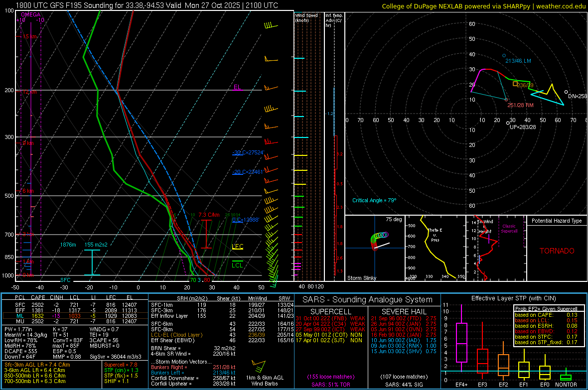Click the 1km & 6km AGL wind barbs icon
The image size is (588, 390).
pos(259,366)
